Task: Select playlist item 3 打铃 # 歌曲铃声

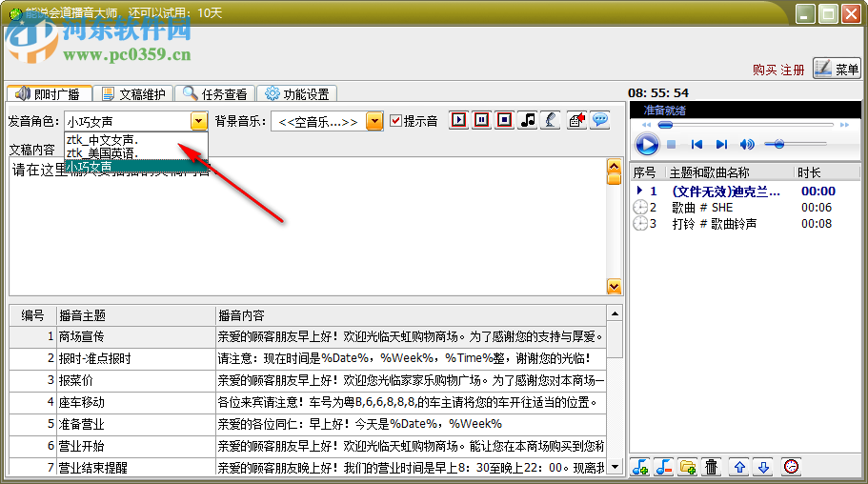Action: [x=745, y=224]
